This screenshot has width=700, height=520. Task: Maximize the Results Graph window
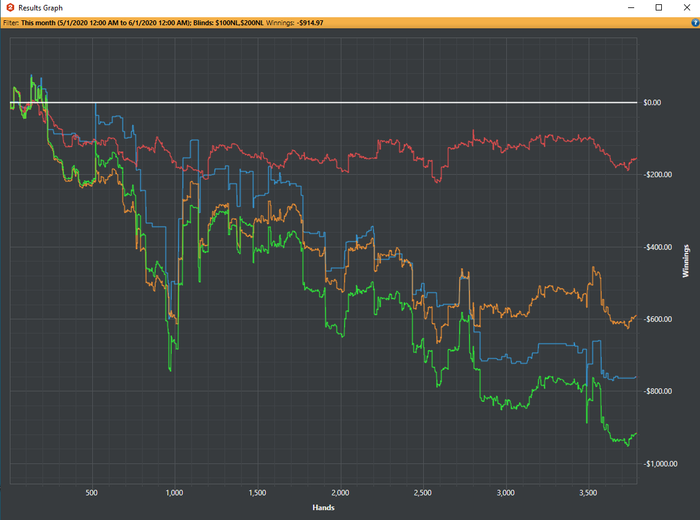coord(658,8)
